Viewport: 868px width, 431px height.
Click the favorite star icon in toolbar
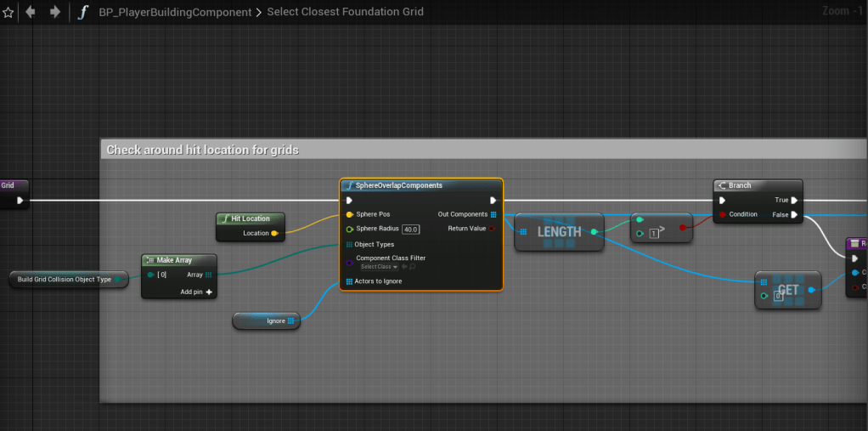click(8, 12)
